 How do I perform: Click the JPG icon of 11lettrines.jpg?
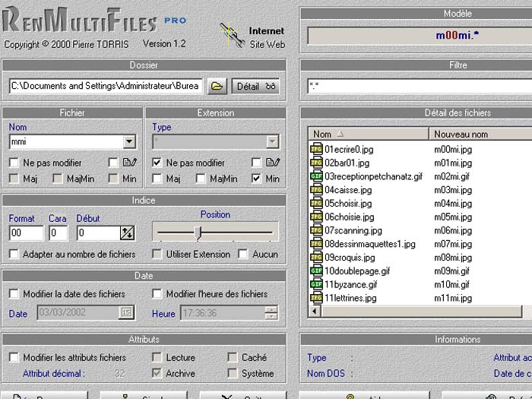tap(316, 298)
